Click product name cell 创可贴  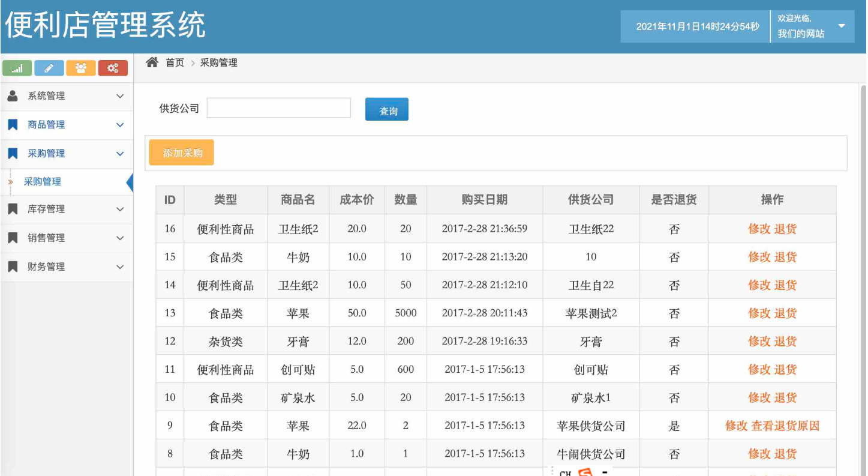point(298,369)
